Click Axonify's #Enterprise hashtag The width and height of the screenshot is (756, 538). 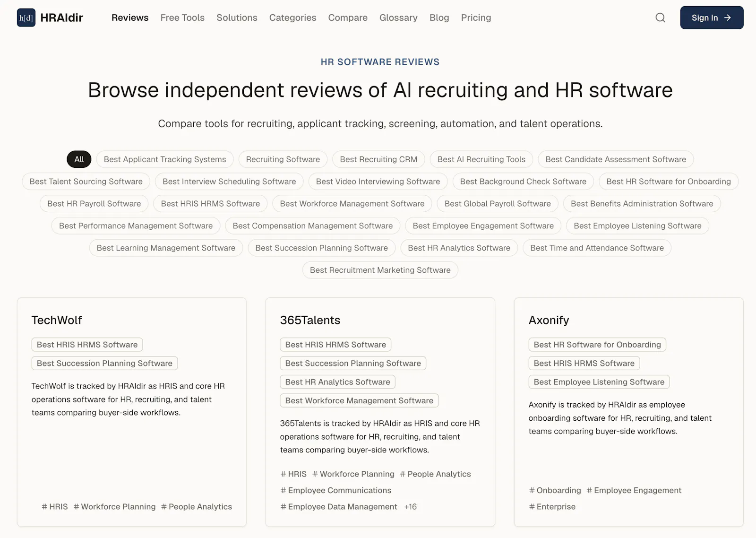[552, 507]
